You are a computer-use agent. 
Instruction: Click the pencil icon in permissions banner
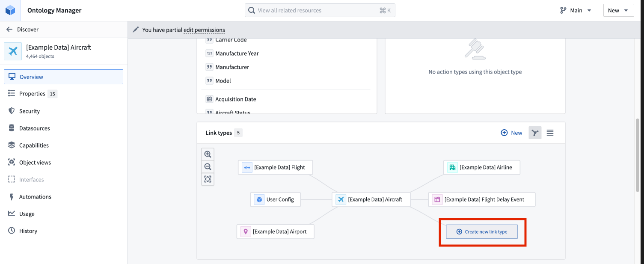136,30
